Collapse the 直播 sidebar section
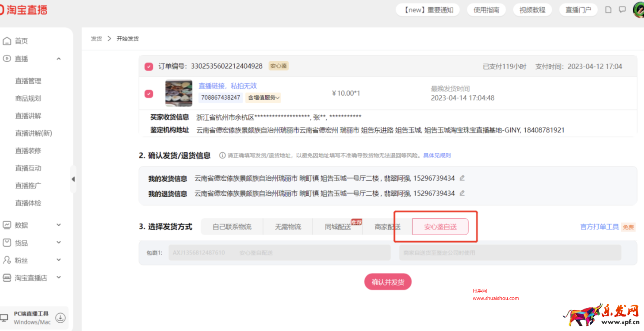This screenshot has width=644, height=331. (x=59, y=59)
